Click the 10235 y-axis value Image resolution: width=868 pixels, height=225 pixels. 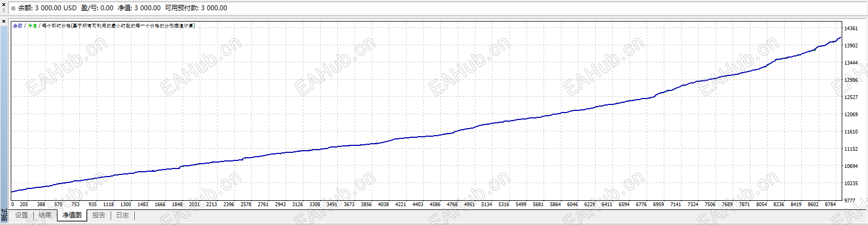click(x=851, y=184)
